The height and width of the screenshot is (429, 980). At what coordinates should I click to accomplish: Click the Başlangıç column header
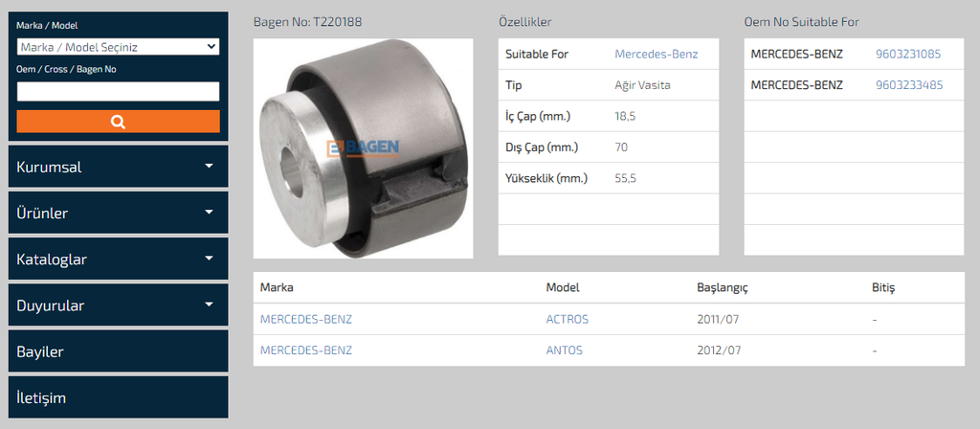(723, 287)
